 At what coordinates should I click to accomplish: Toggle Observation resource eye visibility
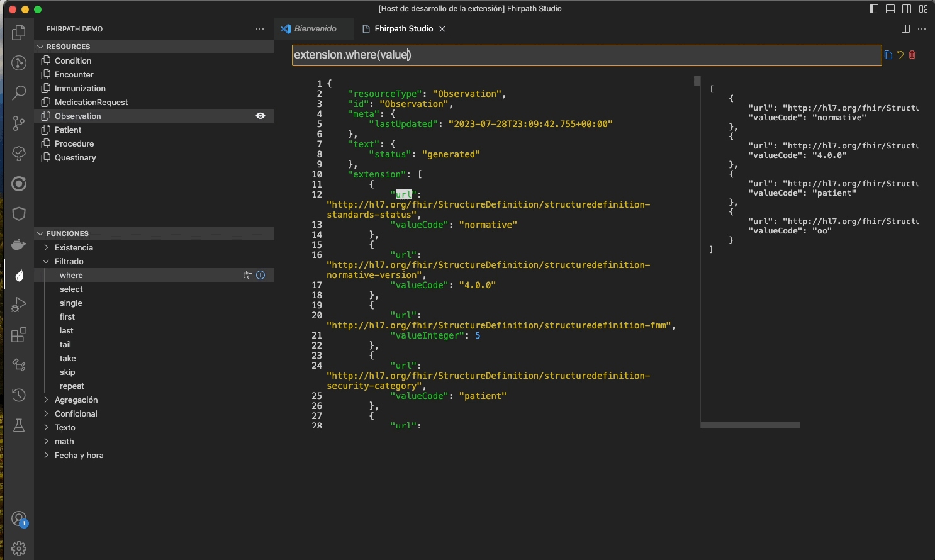(x=260, y=116)
